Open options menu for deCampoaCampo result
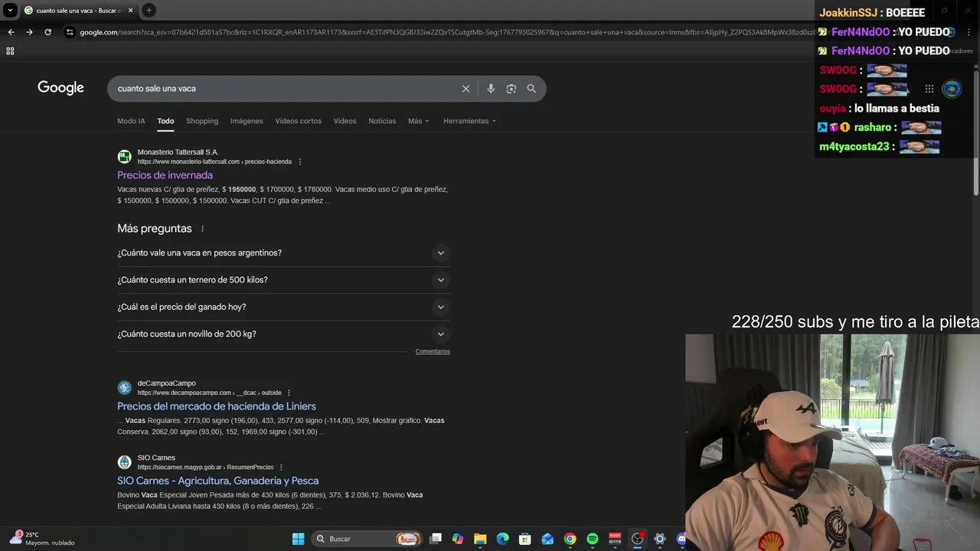This screenshot has width=980, height=551. point(289,393)
